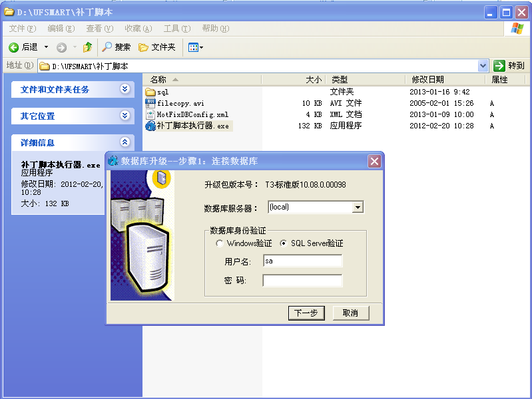This screenshot has height=399, width=532.
Task: Select the 补丁脚本执行器.exe application icon
Action: coord(150,126)
